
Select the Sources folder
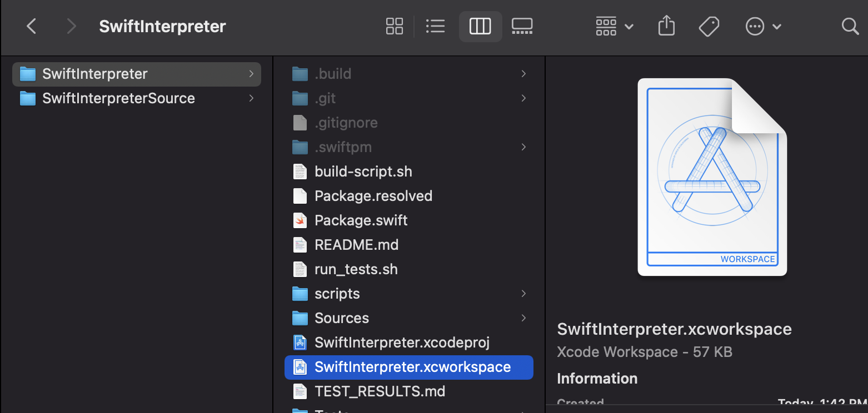pyautogui.click(x=409, y=318)
